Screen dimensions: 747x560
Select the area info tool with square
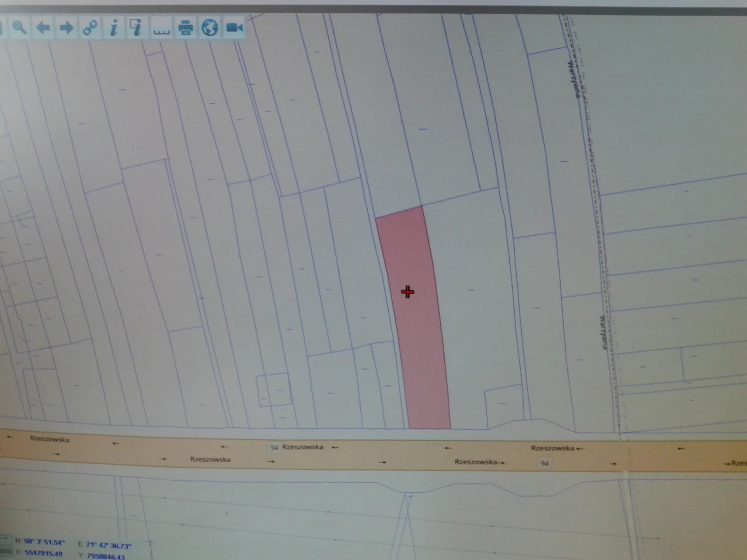136,28
